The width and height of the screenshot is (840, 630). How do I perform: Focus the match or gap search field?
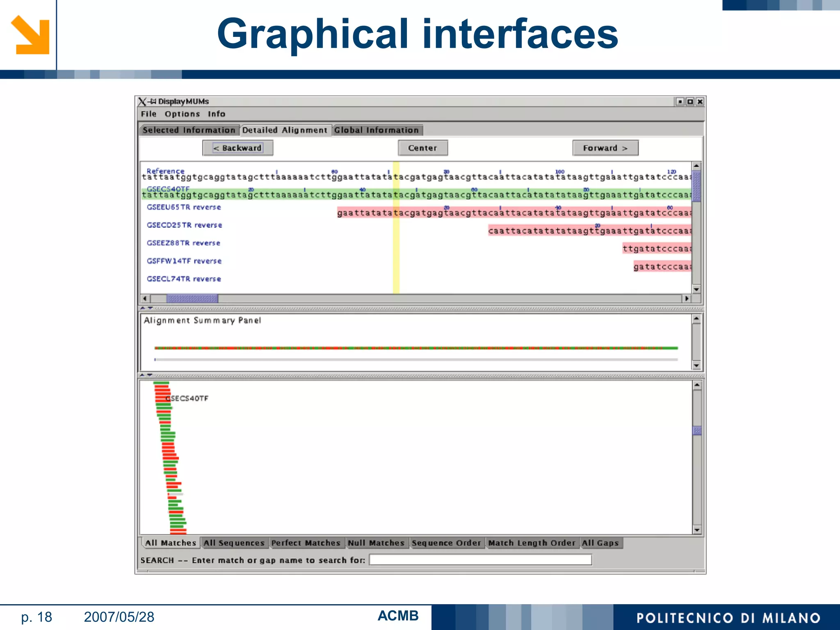click(x=480, y=560)
